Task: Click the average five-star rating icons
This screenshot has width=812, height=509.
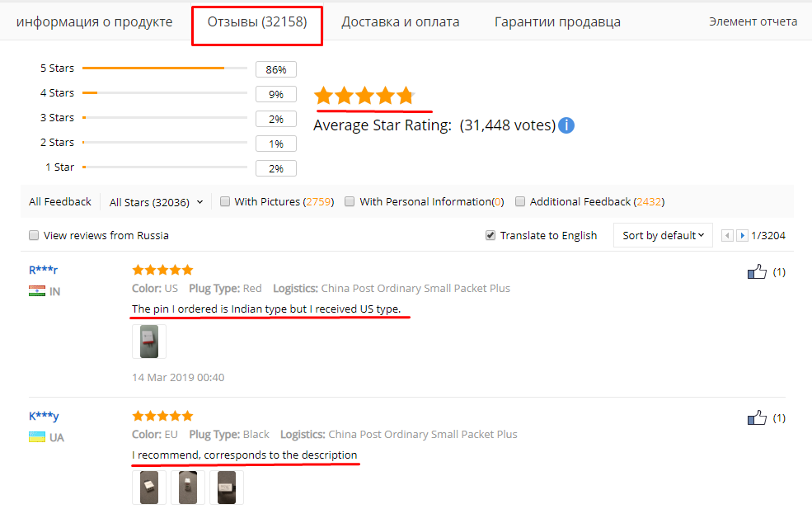Action: (x=364, y=96)
